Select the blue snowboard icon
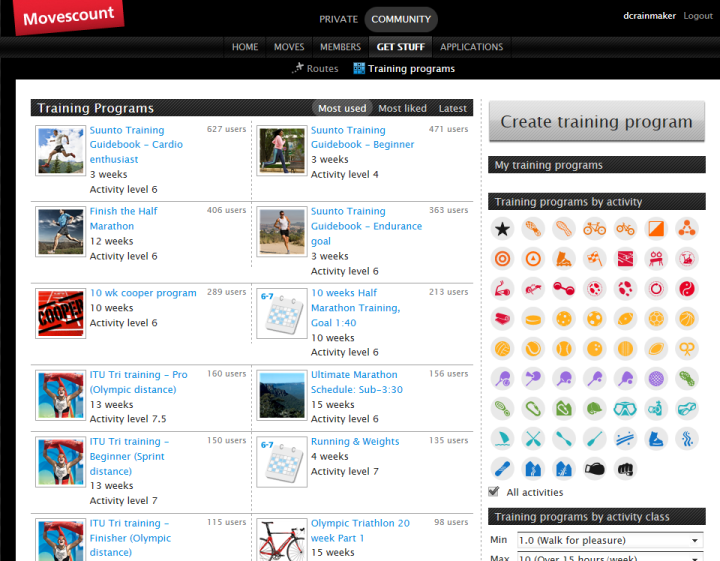The image size is (720, 561). tap(502, 469)
